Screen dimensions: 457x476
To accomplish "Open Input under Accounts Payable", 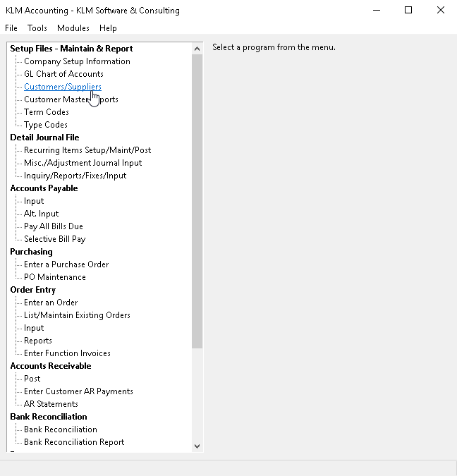I will click(34, 201).
